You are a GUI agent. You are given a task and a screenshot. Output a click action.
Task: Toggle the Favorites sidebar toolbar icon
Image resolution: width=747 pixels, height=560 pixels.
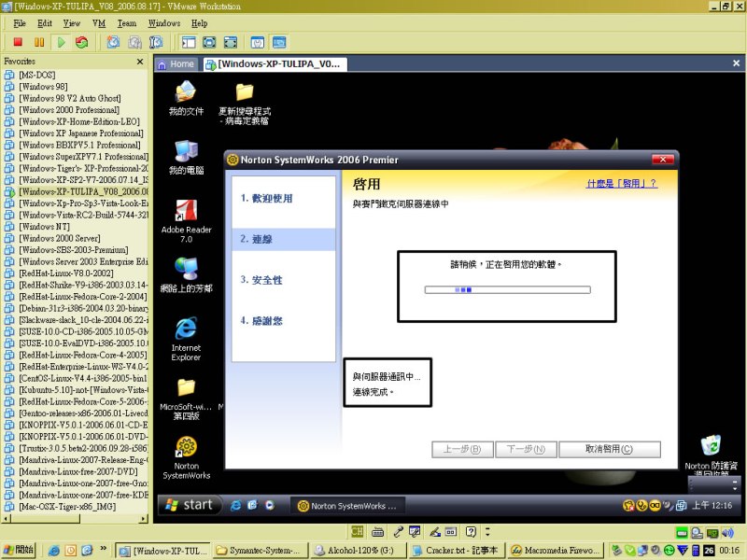tap(189, 42)
